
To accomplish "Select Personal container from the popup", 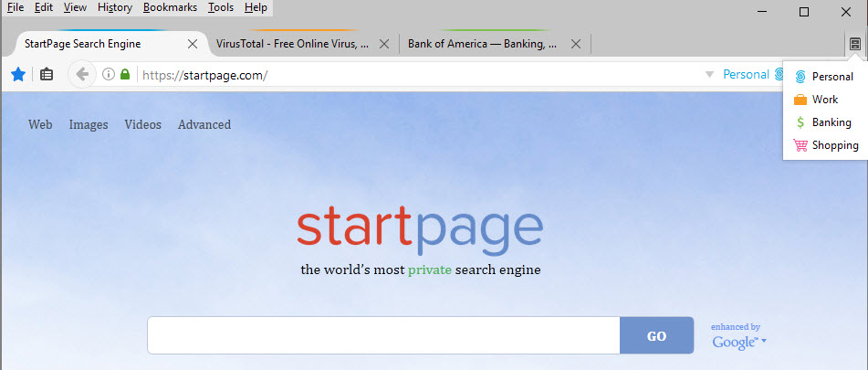I will (825, 77).
